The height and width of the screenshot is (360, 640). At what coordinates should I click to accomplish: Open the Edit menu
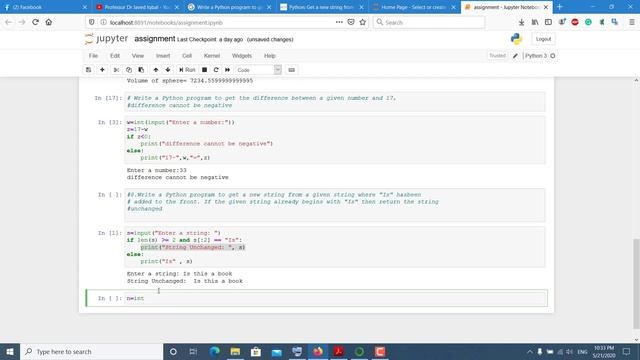click(x=115, y=56)
